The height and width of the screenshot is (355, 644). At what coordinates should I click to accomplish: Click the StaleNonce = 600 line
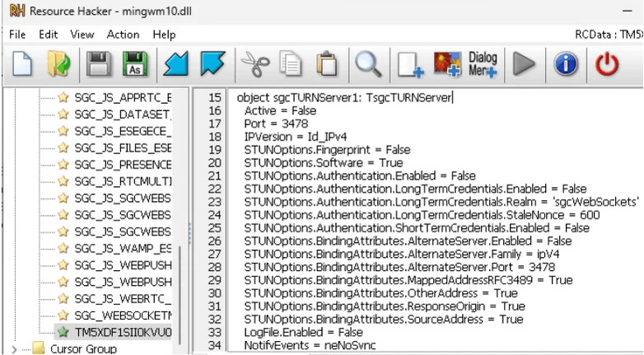point(422,215)
